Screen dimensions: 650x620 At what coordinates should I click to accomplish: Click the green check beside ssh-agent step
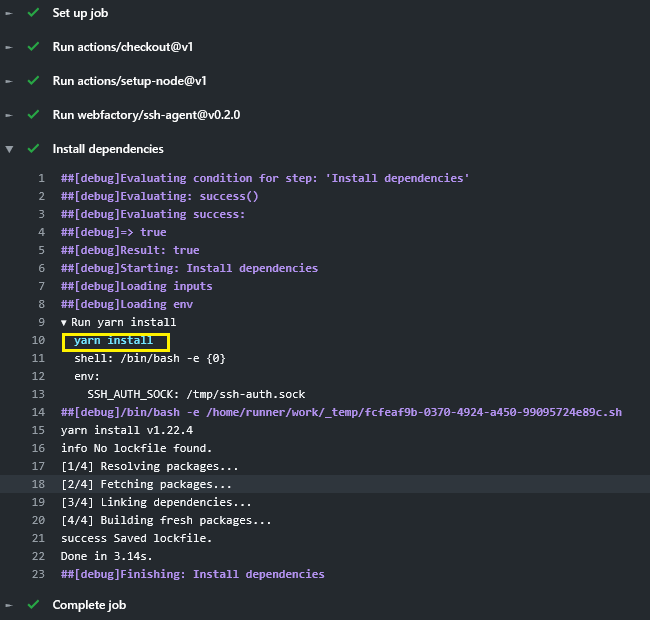point(33,115)
